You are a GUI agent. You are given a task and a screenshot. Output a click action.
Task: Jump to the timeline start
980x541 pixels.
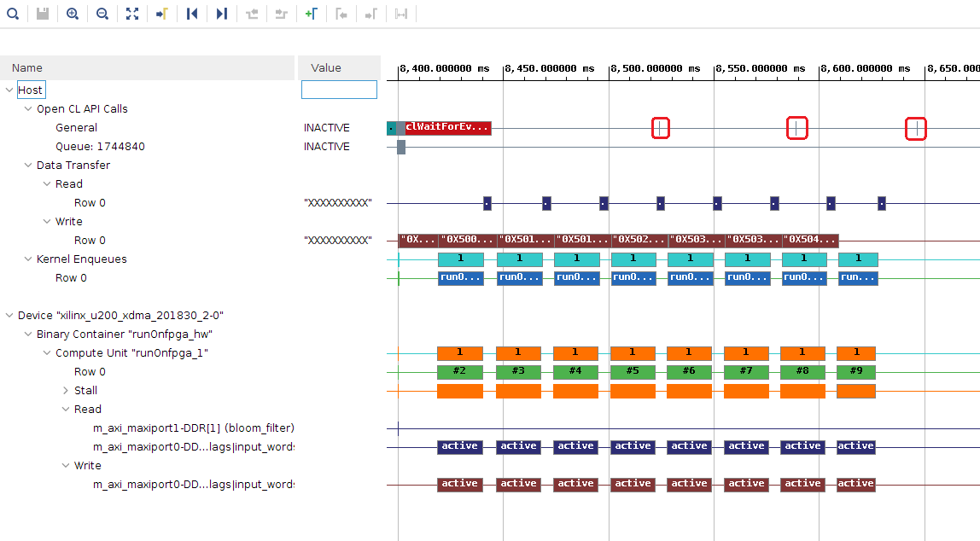coord(192,14)
